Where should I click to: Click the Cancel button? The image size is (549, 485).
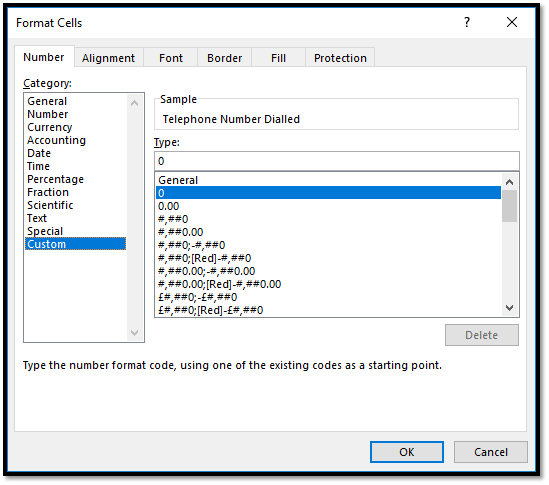tap(491, 452)
